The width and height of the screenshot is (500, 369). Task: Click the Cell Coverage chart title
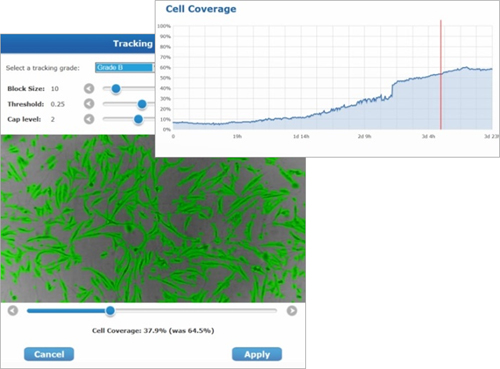201,9
